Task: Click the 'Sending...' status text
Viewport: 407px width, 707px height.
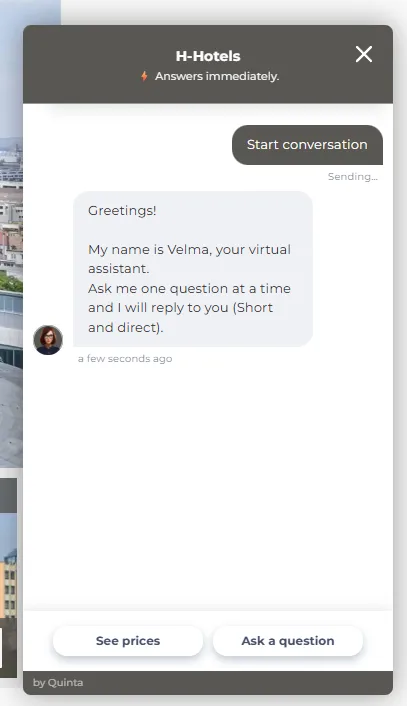Action: tap(353, 177)
